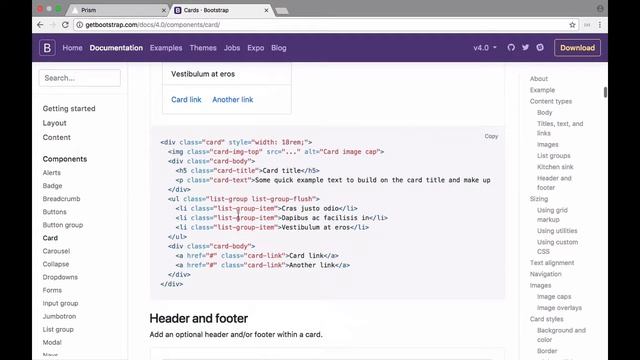The width and height of the screenshot is (640, 360).
Task: Jump to Card styles in contents
Action: point(546,319)
